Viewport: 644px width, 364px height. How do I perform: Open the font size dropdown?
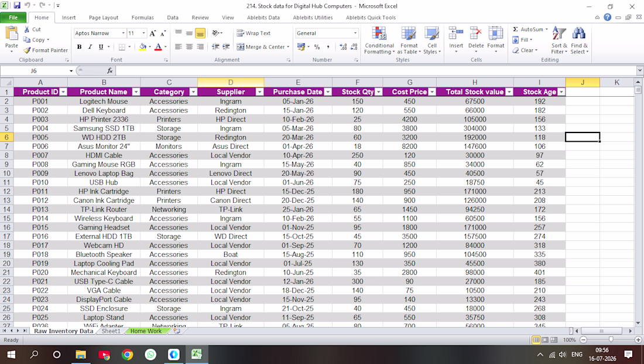[x=143, y=33]
